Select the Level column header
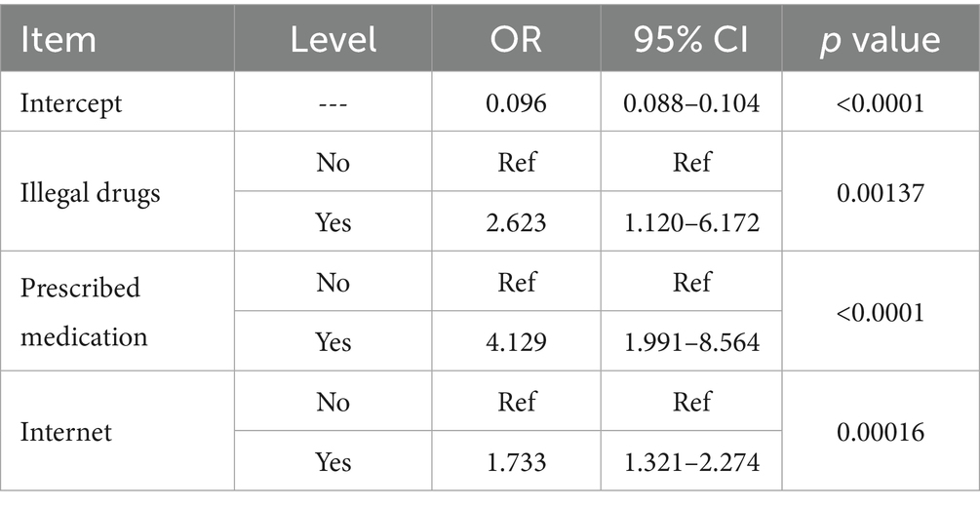 pyautogui.click(x=333, y=39)
